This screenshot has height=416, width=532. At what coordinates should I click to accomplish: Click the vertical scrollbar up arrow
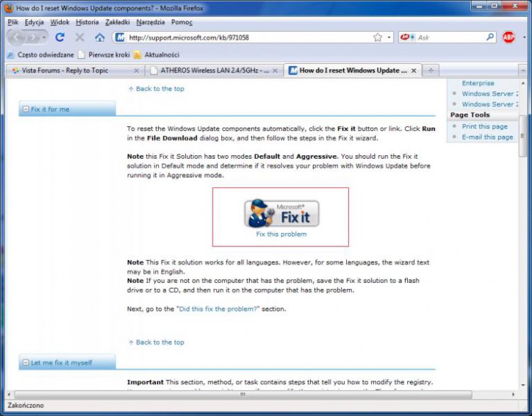pos(523,83)
